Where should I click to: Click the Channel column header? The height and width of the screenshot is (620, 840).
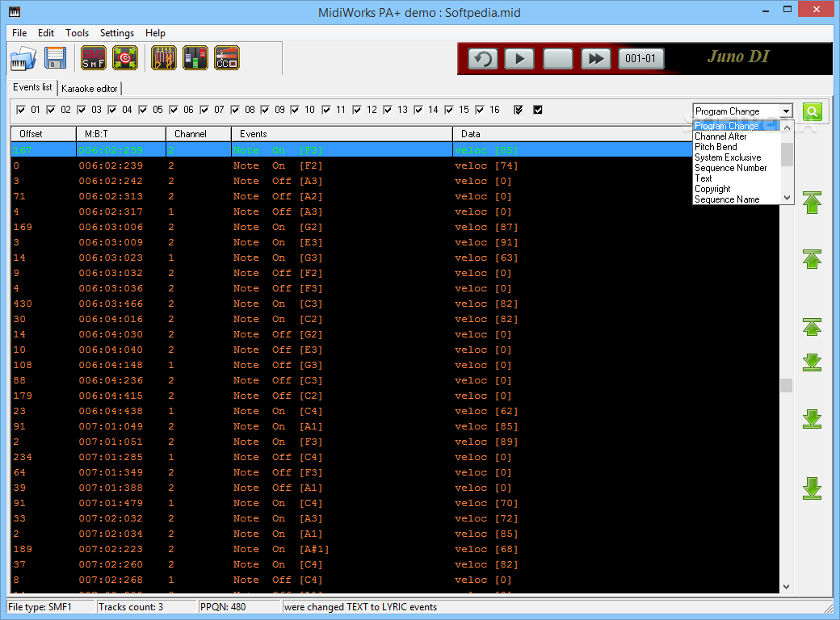point(199,134)
